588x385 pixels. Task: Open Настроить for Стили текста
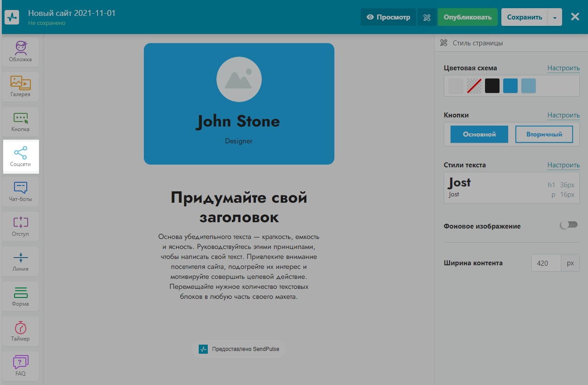pyautogui.click(x=563, y=165)
